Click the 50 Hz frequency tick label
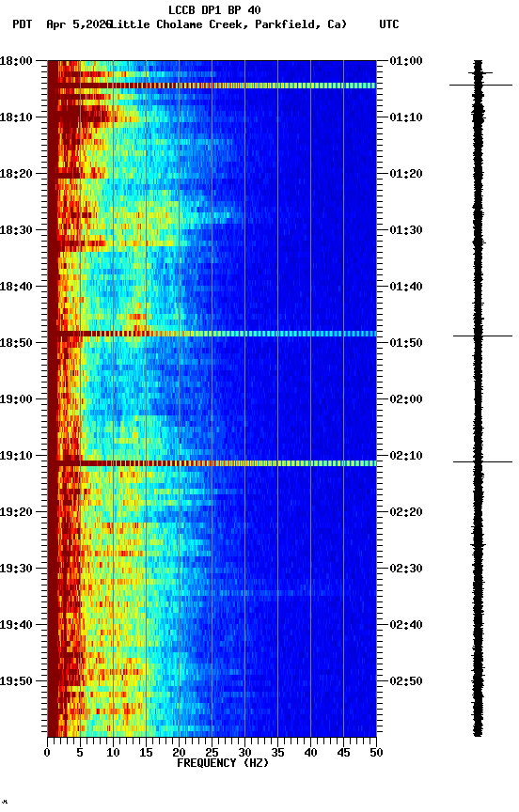This screenshot has width=519, height=812. tap(376, 753)
